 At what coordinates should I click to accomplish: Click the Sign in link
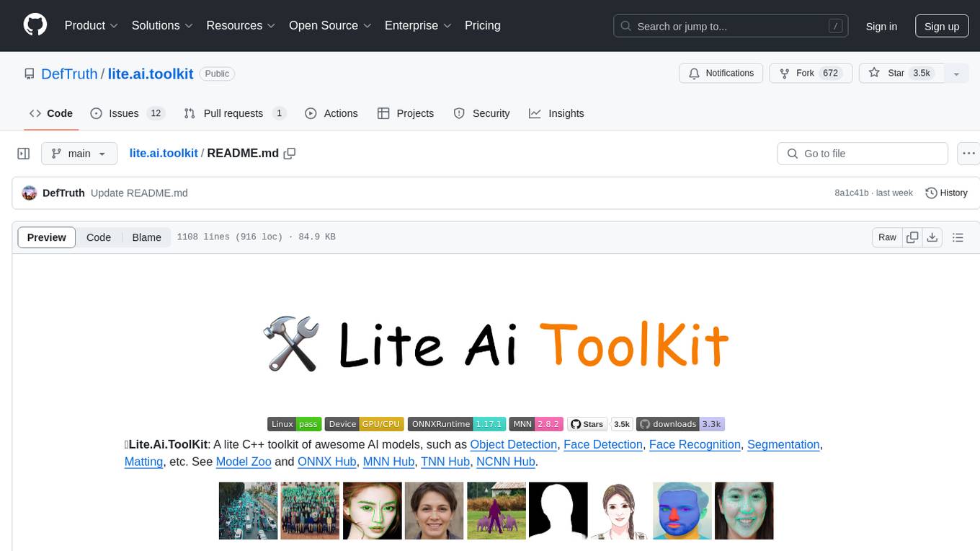881,26
